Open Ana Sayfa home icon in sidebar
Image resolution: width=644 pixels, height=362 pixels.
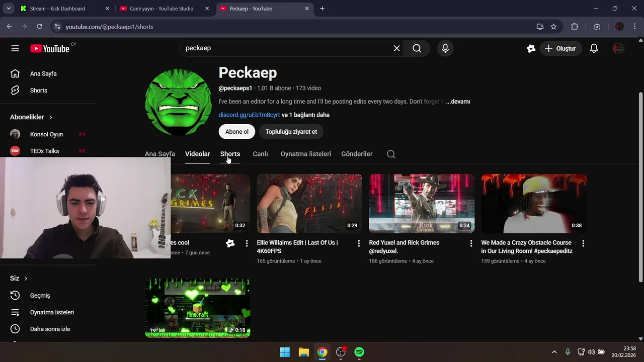pos(15,73)
